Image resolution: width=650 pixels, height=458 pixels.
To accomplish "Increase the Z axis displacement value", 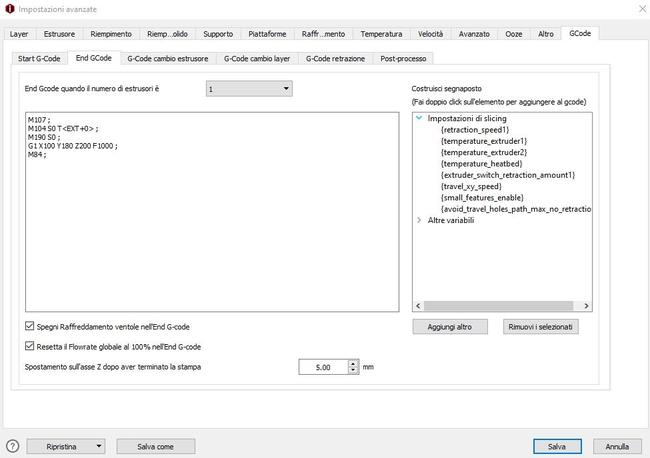I will pyautogui.click(x=353, y=363).
